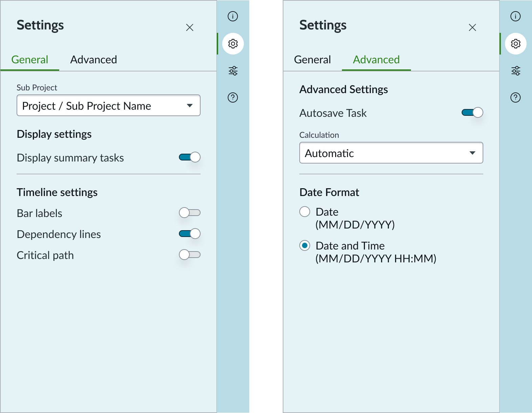
Task: Close the Settings panel containing Date Format
Action: pyautogui.click(x=472, y=27)
